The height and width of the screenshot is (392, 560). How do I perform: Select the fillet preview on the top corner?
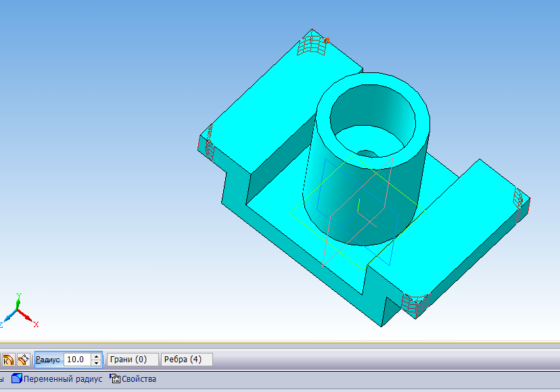point(312,43)
